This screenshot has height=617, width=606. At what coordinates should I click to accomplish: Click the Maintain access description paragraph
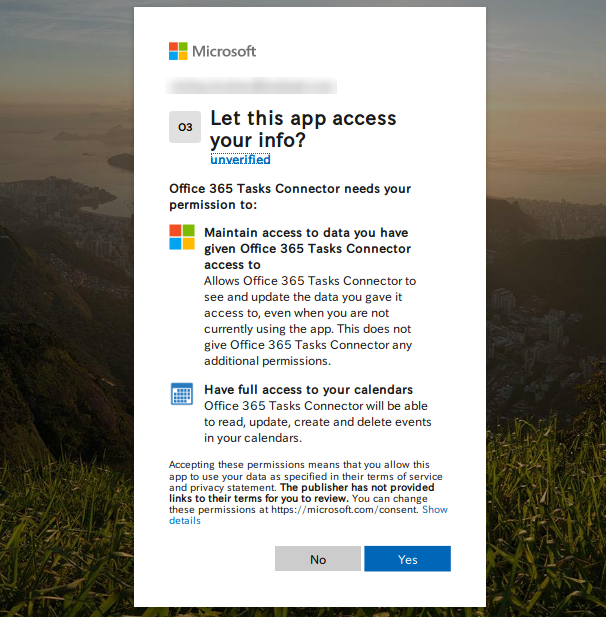click(x=309, y=321)
